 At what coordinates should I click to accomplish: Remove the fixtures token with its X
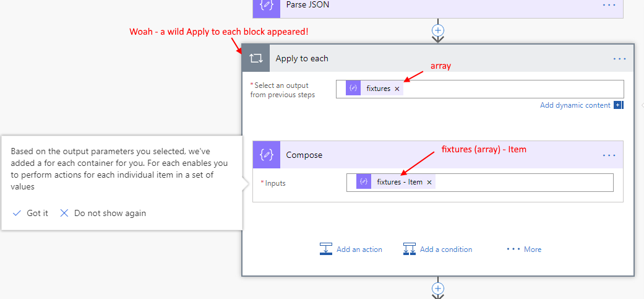397,89
